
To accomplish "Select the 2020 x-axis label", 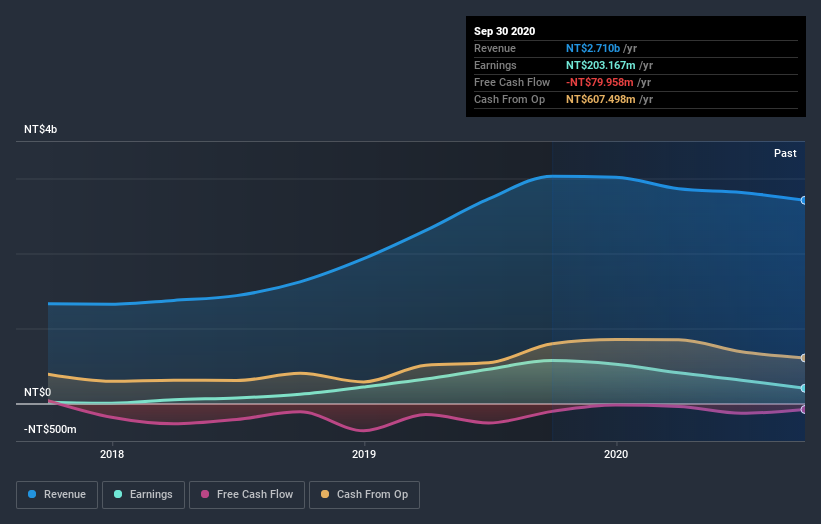I will tap(616, 454).
